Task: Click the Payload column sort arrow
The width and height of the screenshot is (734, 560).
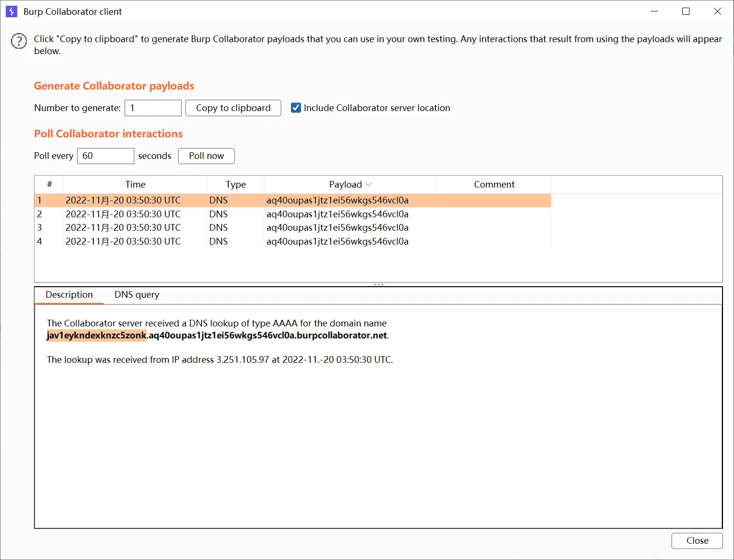Action: (x=368, y=185)
